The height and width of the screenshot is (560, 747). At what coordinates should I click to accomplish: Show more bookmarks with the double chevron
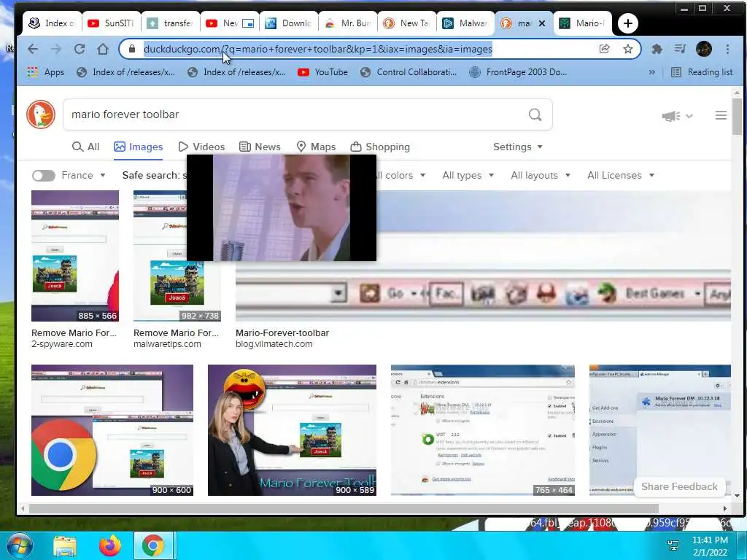651,72
